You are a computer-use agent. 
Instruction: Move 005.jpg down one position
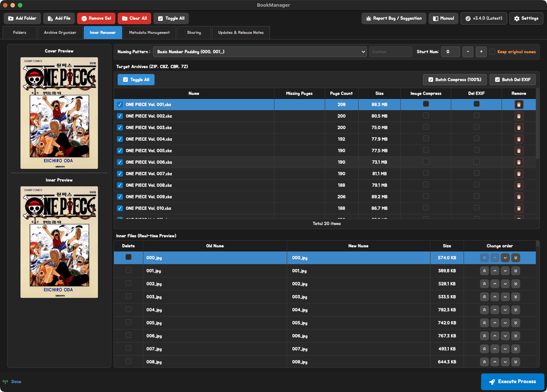point(505,323)
